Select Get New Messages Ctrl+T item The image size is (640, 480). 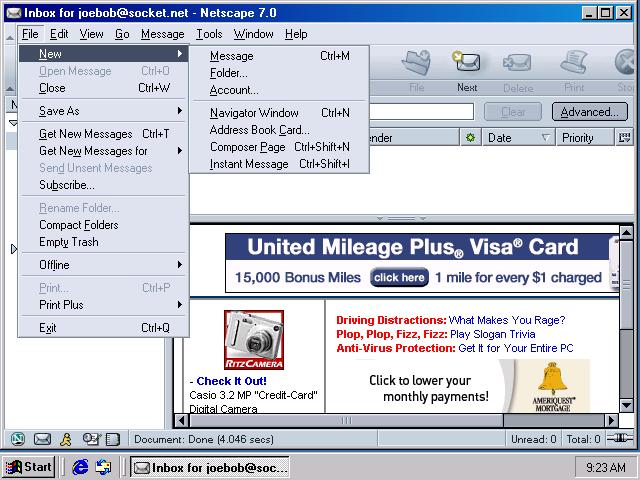(104, 134)
